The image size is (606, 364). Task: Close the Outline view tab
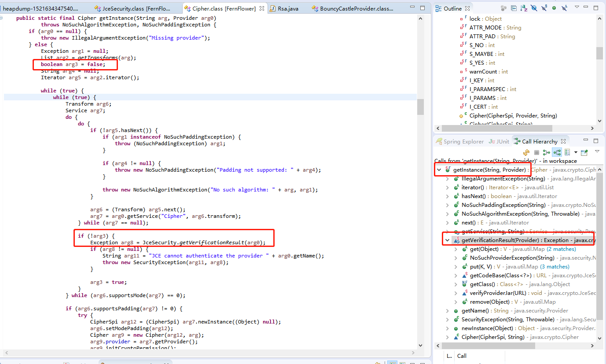[467, 8]
